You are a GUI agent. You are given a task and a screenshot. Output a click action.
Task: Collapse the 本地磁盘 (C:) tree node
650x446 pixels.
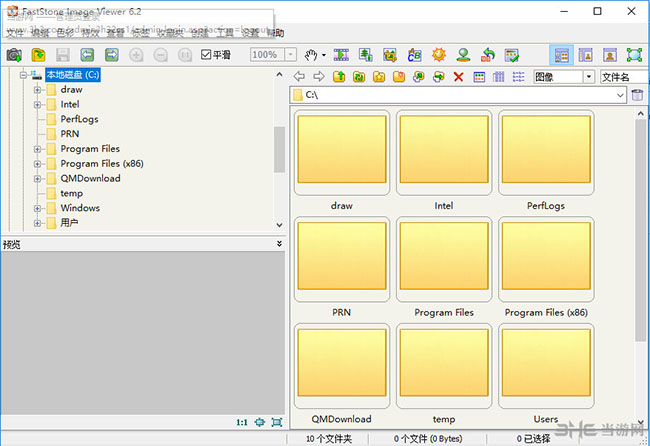point(24,75)
